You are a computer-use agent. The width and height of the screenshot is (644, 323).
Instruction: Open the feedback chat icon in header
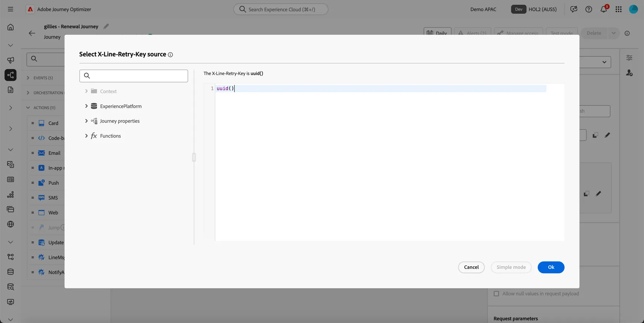(x=574, y=9)
